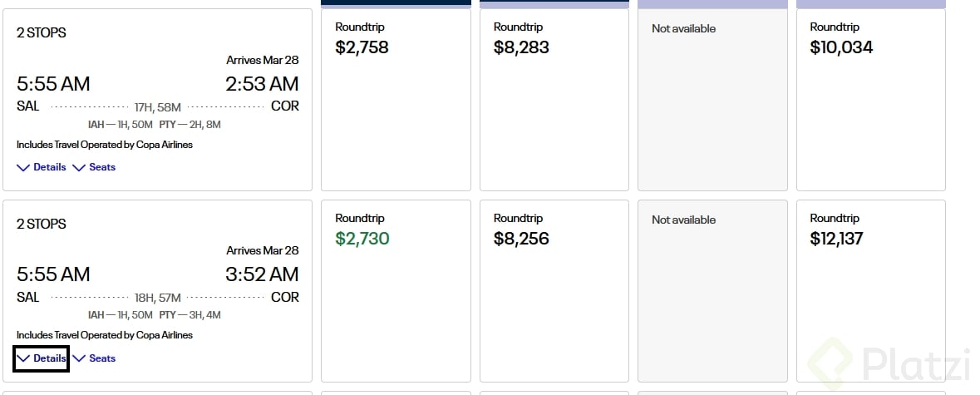980x395 pixels.
Task: Expand Details for the 2:53 AM arrival flight
Action: click(x=42, y=167)
